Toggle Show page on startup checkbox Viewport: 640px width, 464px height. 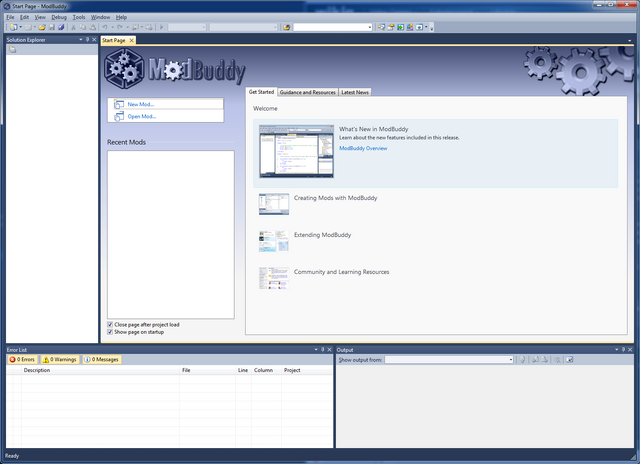[110, 332]
